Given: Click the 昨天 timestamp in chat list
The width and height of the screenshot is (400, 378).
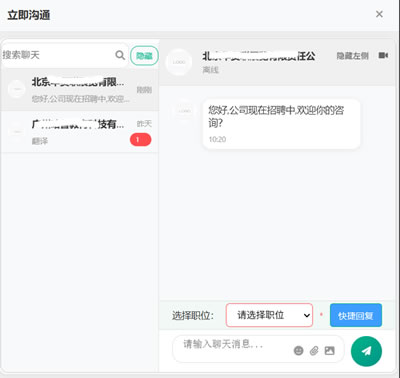Looking at the screenshot, I should [144, 124].
